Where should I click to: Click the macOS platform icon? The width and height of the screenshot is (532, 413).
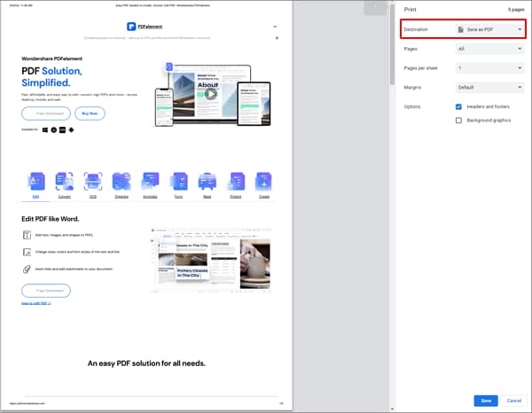[x=54, y=130]
